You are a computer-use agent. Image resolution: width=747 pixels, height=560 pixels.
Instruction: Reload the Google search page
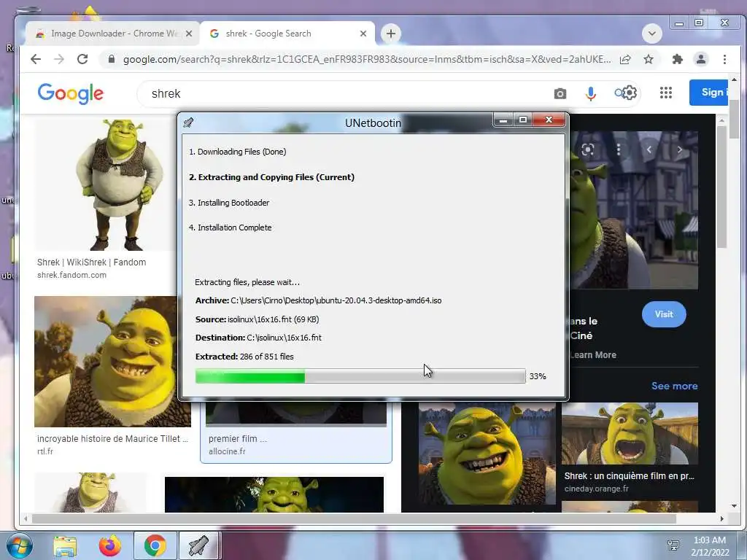pyautogui.click(x=82, y=59)
